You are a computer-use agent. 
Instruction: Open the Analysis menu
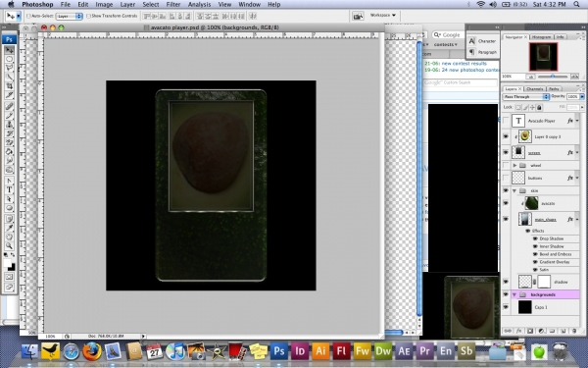pos(199,5)
